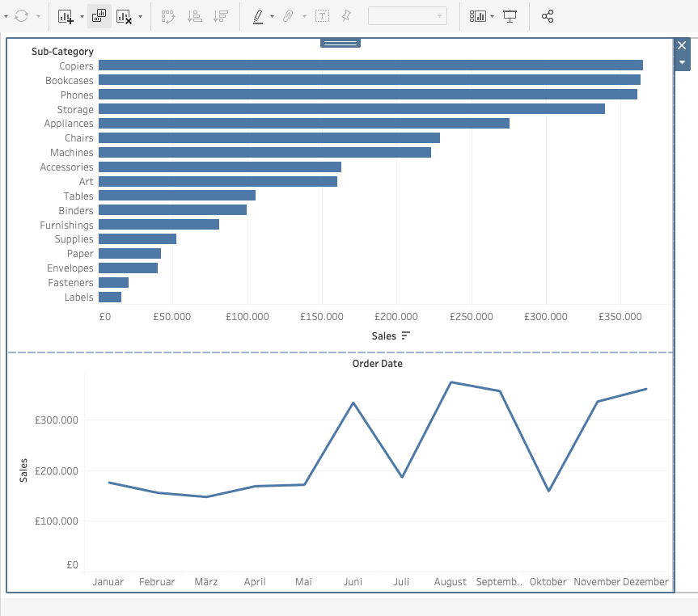Viewport: 698px width, 616px height.
Task: Click the Swap Rows and Columns icon
Action: pyautogui.click(x=168, y=16)
